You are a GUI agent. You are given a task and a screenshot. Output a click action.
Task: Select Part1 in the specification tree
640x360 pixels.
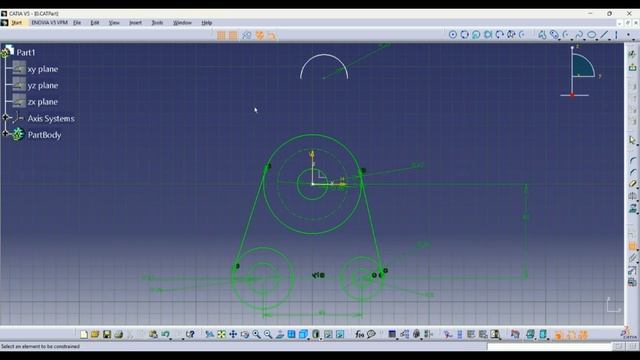click(26, 53)
